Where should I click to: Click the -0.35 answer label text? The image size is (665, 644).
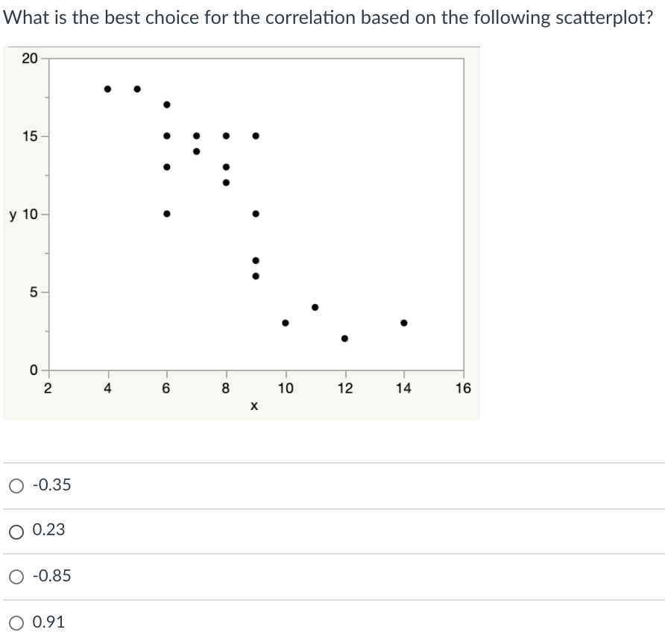[x=51, y=484]
